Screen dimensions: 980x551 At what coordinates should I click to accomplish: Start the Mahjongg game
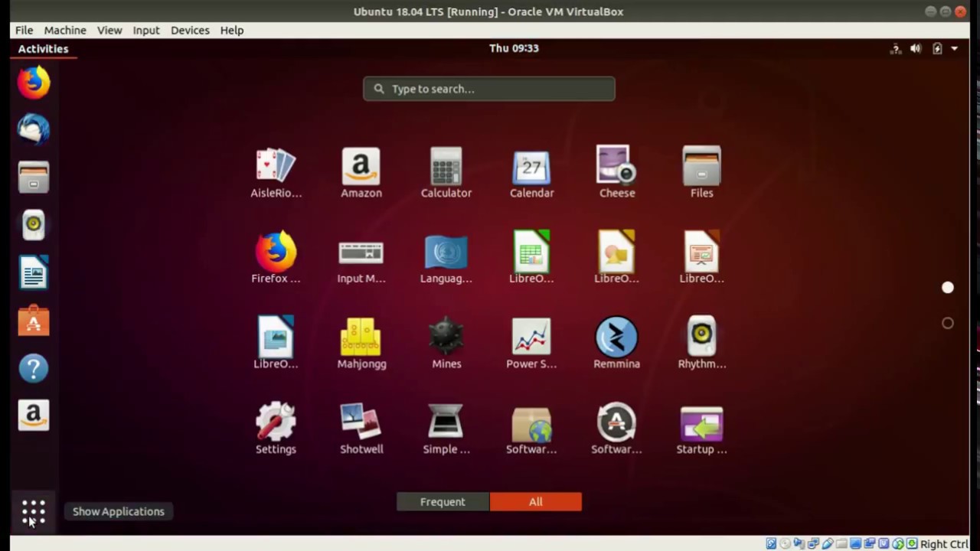(361, 344)
